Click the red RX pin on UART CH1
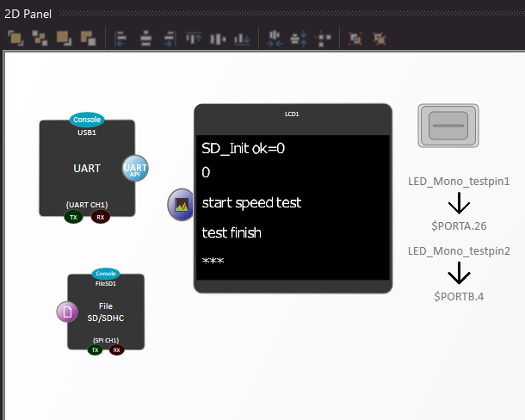This screenshot has width=525, height=420. pos(101,217)
